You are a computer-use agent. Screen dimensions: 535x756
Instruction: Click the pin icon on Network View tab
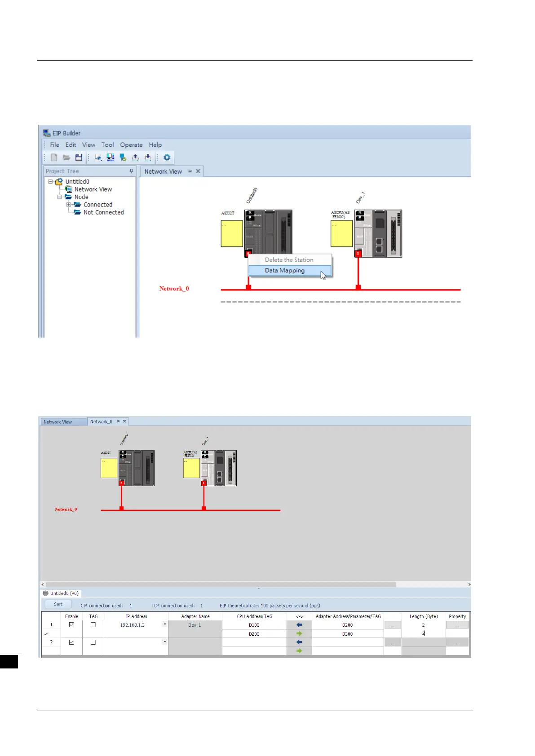[190, 171]
